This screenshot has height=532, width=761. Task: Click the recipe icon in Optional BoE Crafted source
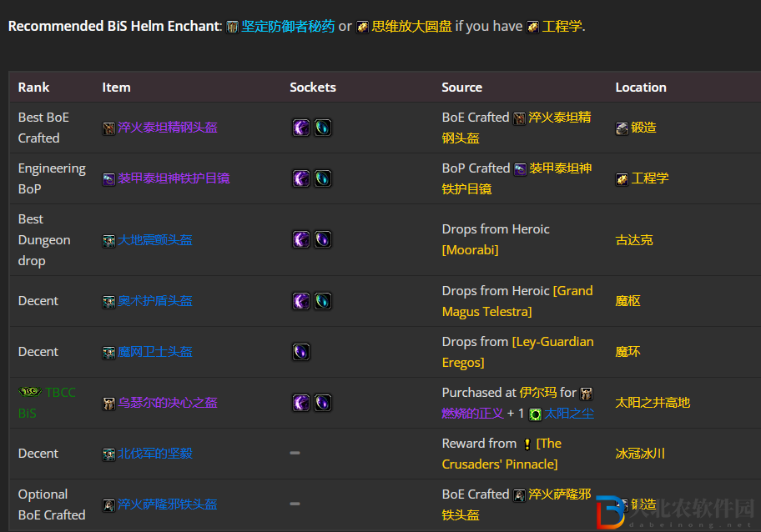pos(519,495)
